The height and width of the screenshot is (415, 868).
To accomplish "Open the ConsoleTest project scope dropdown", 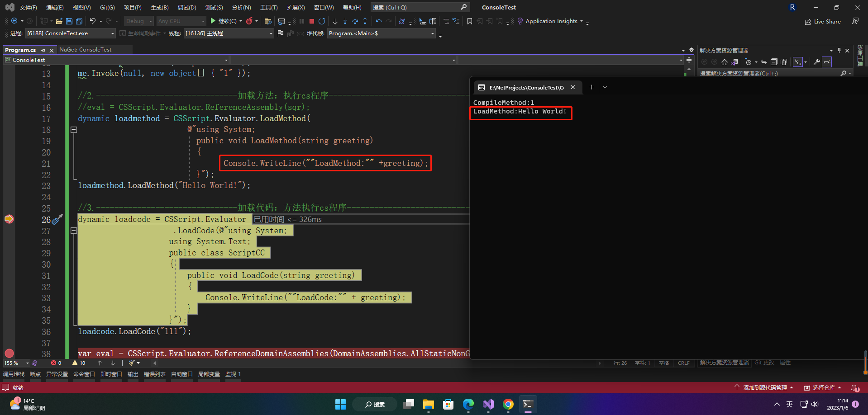I will point(116,60).
